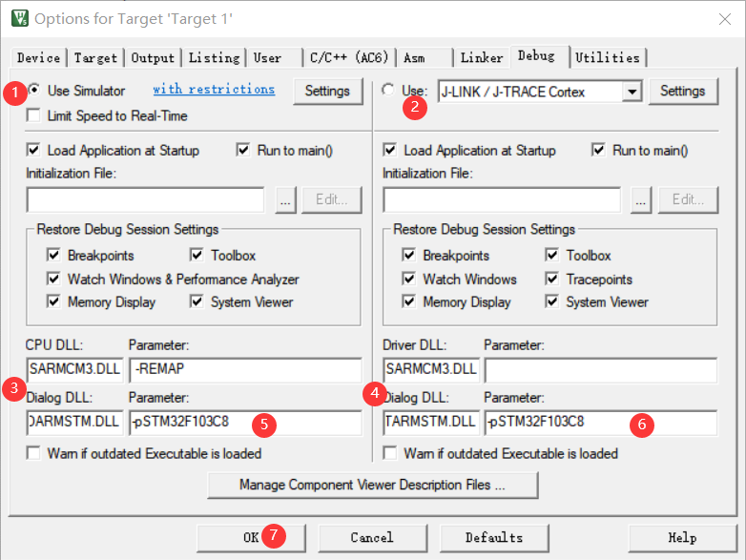Go to the User tab
Viewport: 746px width, 560px height.
coord(275,58)
